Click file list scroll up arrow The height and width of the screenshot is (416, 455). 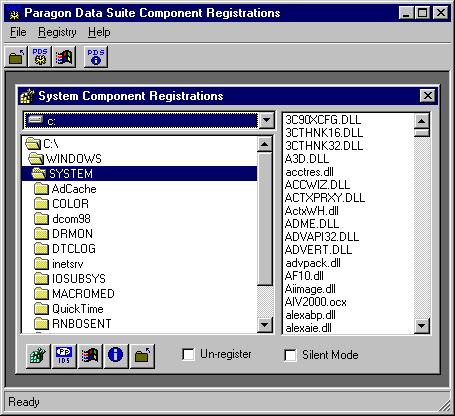pos(422,121)
